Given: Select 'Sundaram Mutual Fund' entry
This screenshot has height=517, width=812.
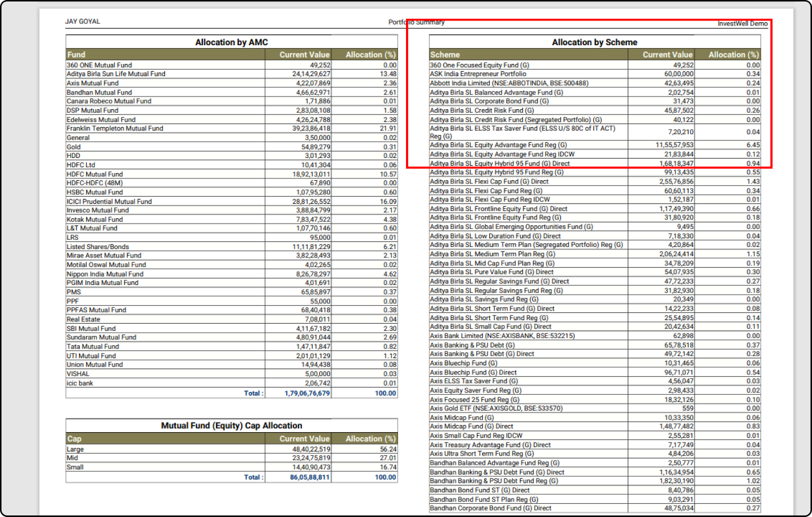Looking at the screenshot, I should tap(231, 337).
